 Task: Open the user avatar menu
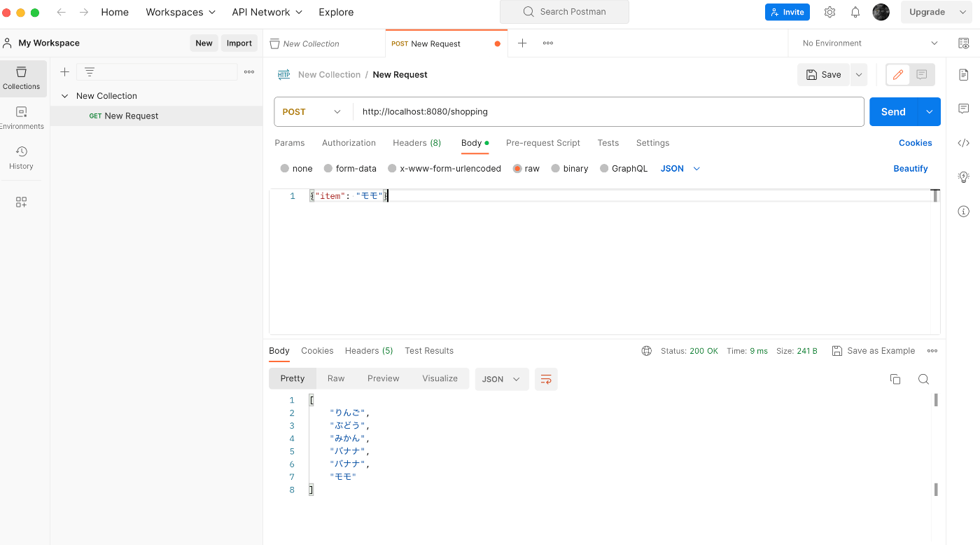pyautogui.click(x=881, y=12)
